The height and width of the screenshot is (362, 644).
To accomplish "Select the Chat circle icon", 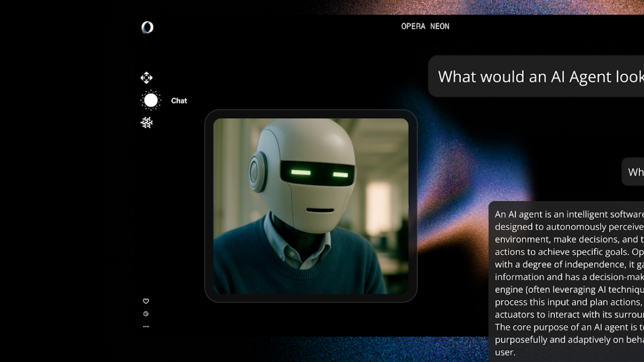I will [x=150, y=101].
